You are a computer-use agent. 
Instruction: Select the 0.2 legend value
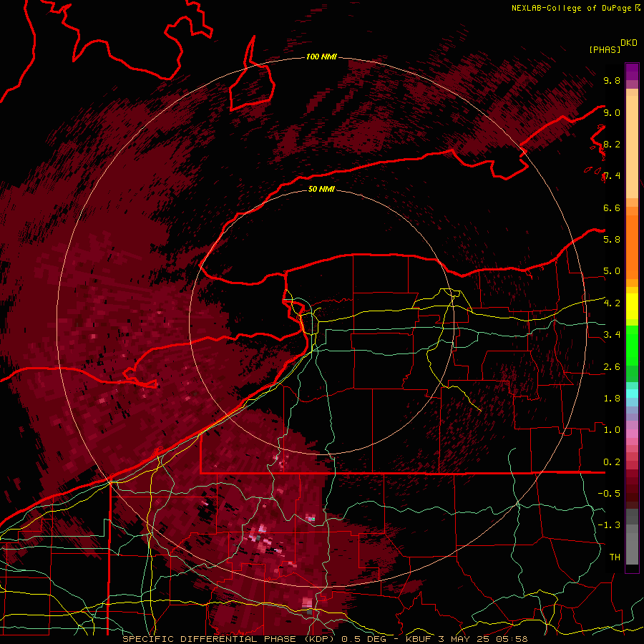pos(612,462)
